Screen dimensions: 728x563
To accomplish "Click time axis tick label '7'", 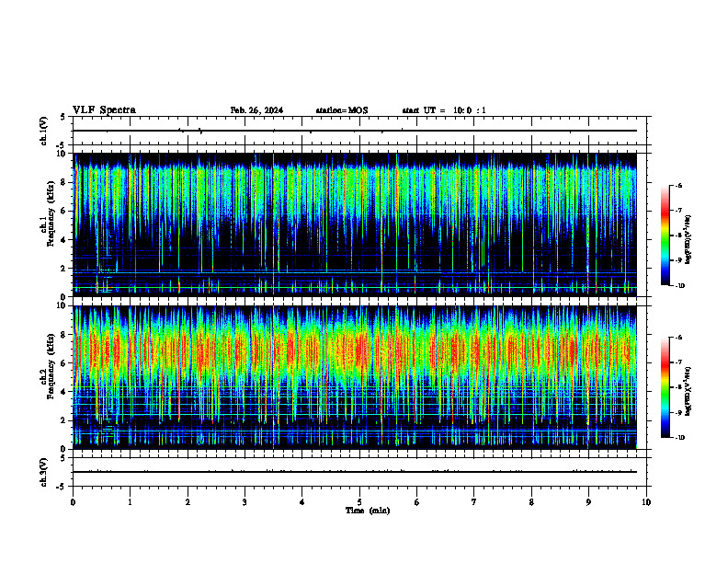I will click(x=474, y=502).
